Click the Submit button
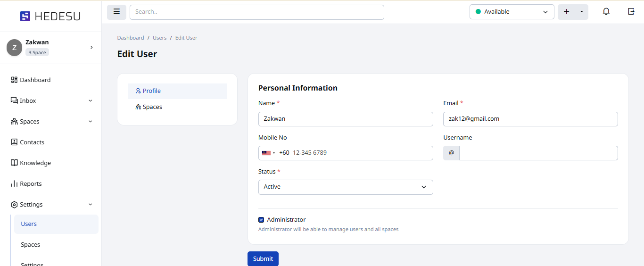 coord(263,258)
